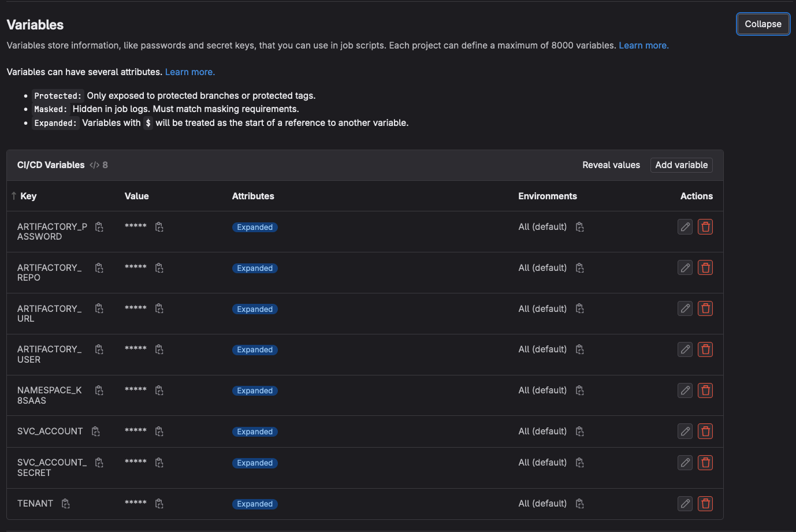Copy the ARTIFACTORY_PASSWORD key name
The image size is (796, 532).
[x=99, y=227]
